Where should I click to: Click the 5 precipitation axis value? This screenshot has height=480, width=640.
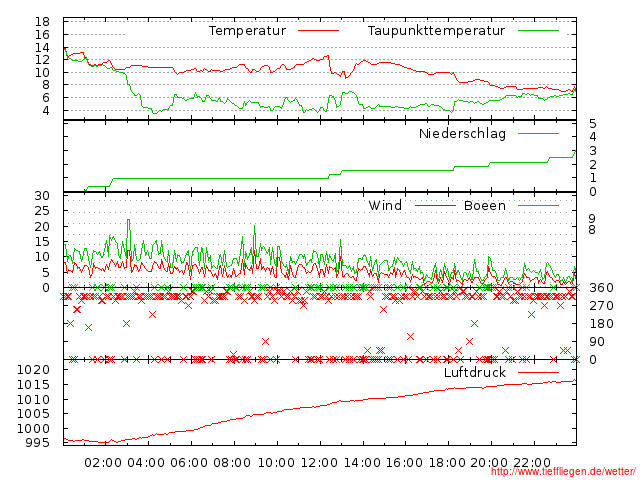[x=593, y=124]
